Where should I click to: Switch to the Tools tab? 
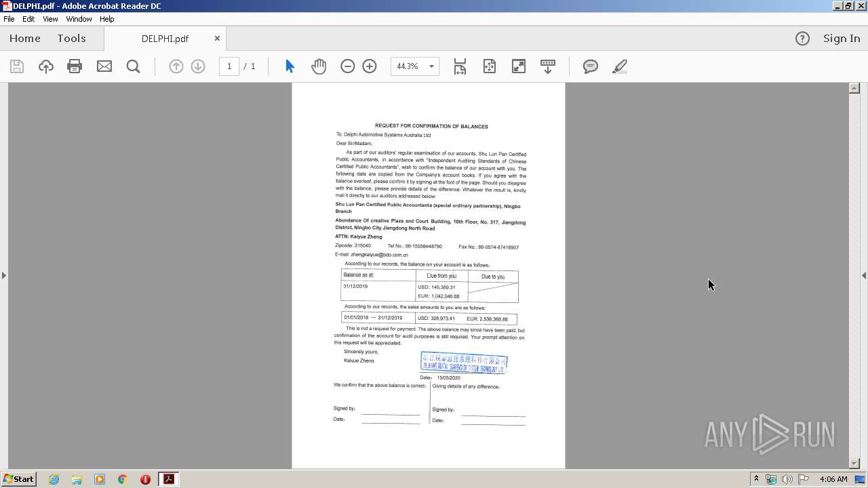pos(71,39)
